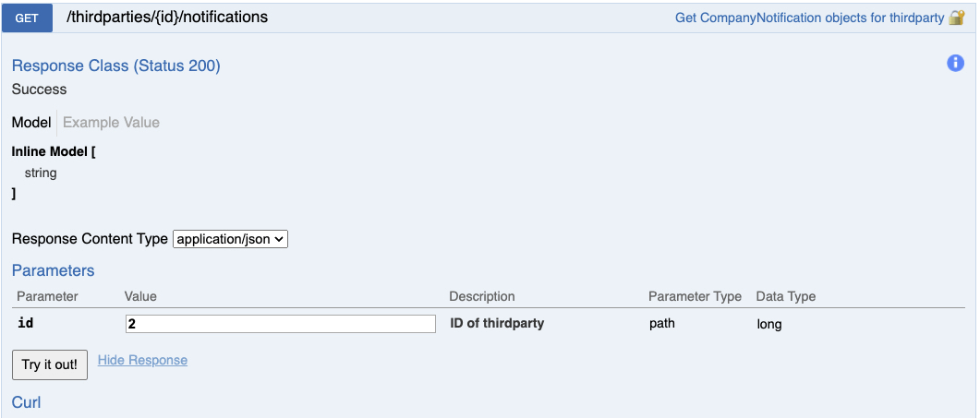Click the 'ID of thirdparty' description text
The height and width of the screenshot is (418, 980).
(497, 324)
